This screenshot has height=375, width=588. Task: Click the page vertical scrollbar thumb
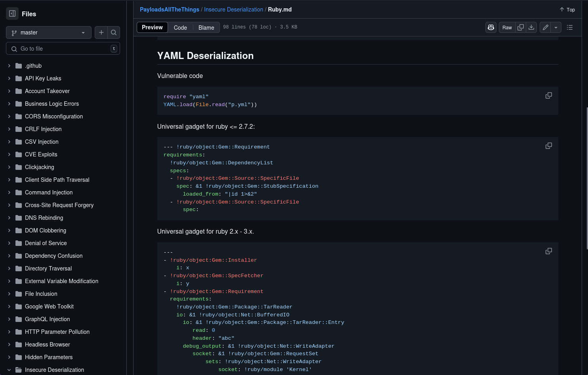coord(587,178)
